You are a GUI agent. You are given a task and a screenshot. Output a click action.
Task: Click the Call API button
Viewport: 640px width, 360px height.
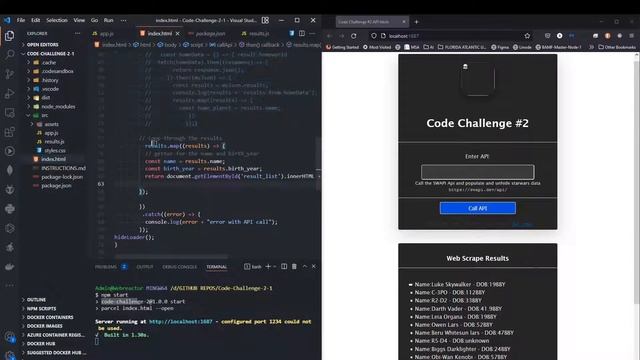pos(478,208)
